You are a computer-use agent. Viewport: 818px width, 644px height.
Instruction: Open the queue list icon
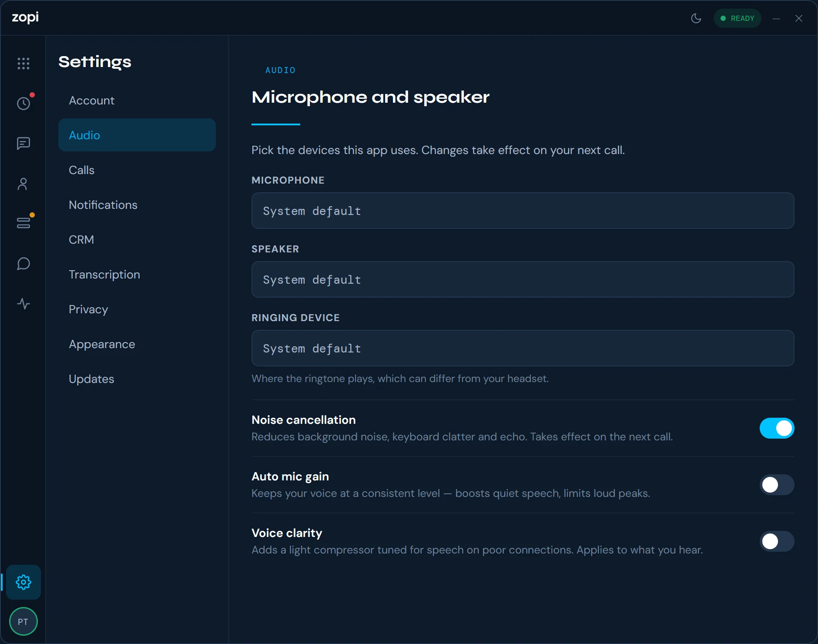click(23, 223)
